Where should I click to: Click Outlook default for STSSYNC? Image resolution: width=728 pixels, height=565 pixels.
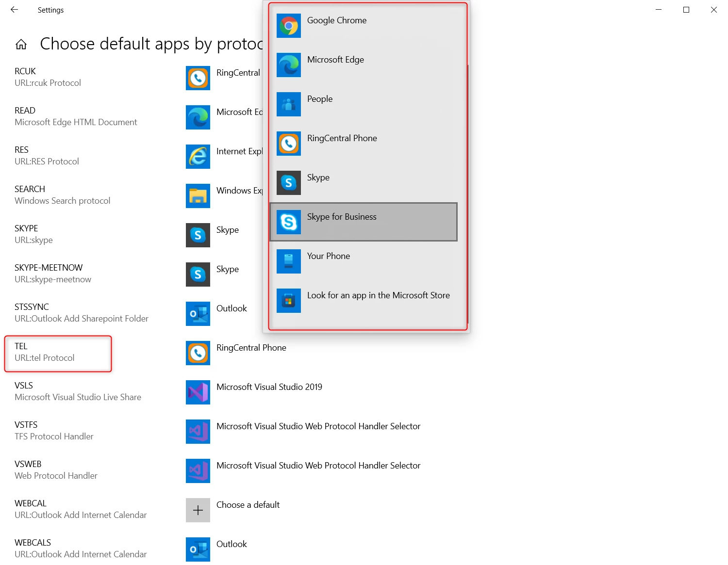pyautogui.click(x=232, y=308)
